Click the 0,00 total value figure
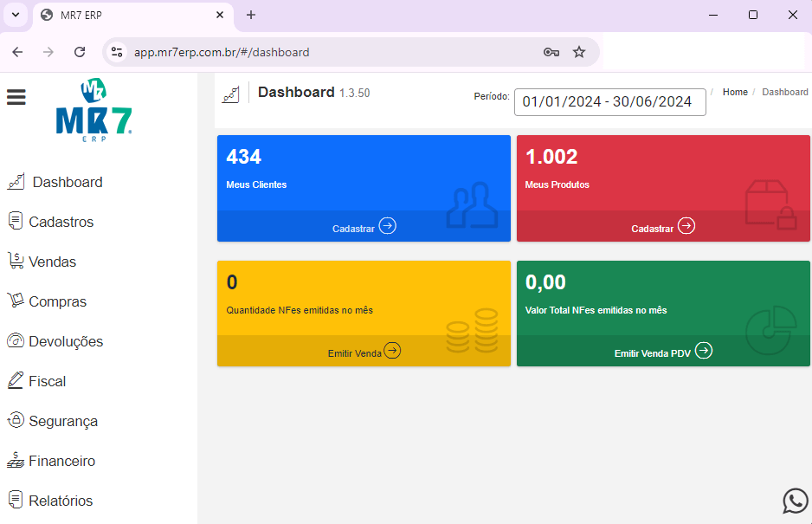The width and height of the screenshot is (812, 524). coord(546,282)
